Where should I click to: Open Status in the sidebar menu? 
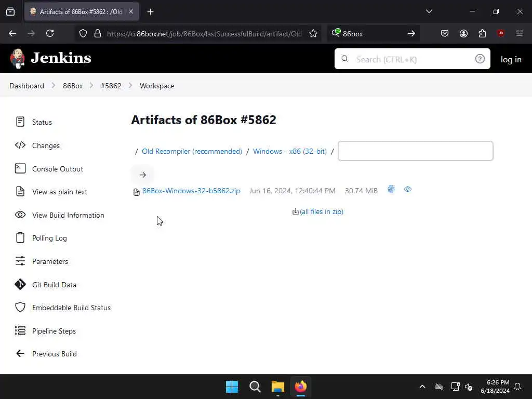pos(42,122)
